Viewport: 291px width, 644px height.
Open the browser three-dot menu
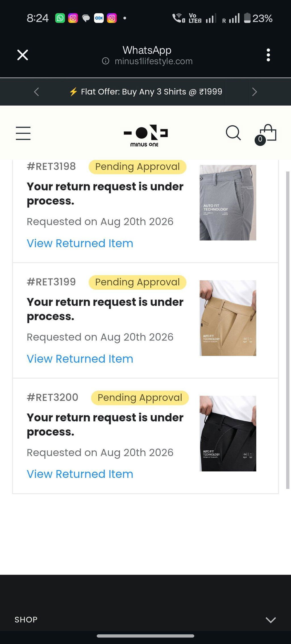268,55
